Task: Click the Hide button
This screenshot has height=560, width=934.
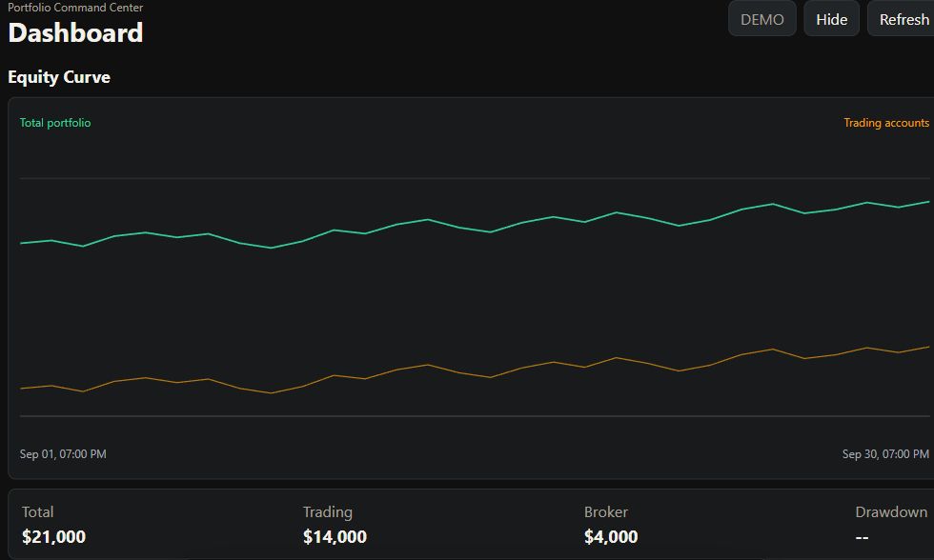Action: pyautogui.click(x=831, y=18)
